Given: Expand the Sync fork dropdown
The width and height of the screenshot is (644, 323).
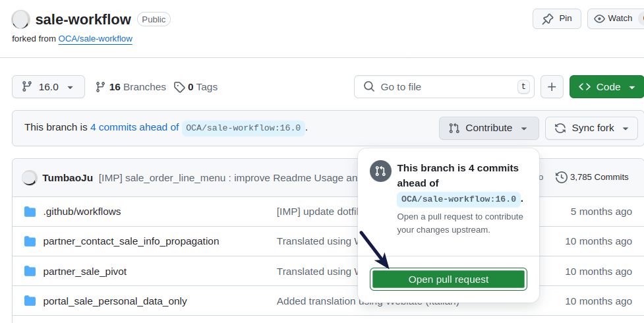Looking at the screenshot, I should click(591, 128).
